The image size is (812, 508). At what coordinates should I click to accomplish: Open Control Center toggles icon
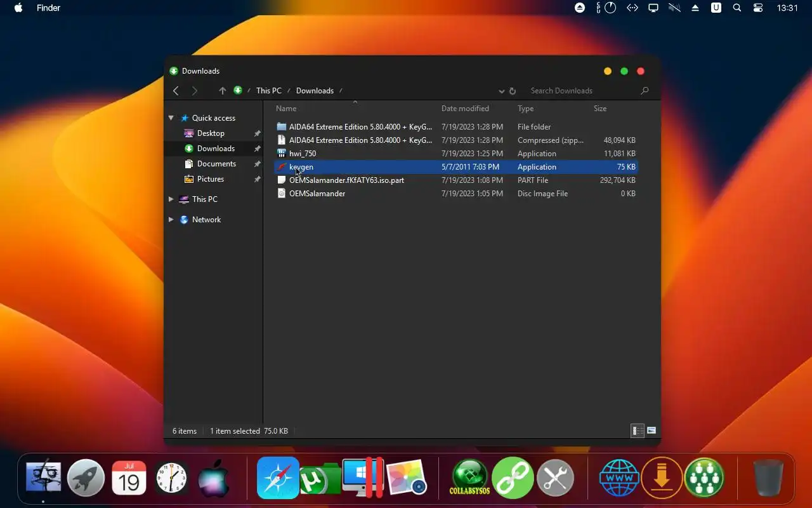click(x=758, y=8)
